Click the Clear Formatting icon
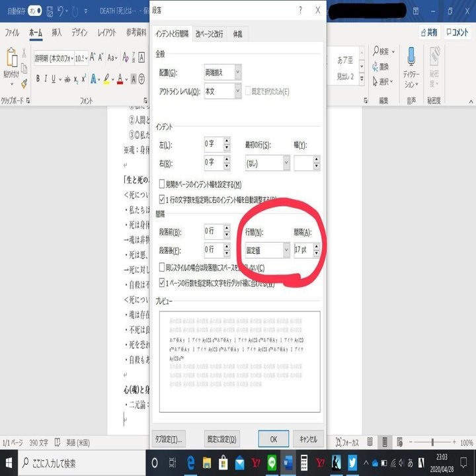 pyautogui.click(x=126, y=57)
